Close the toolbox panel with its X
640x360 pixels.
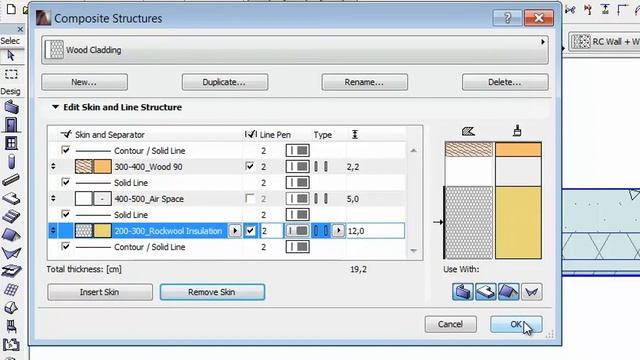point(20,29)
